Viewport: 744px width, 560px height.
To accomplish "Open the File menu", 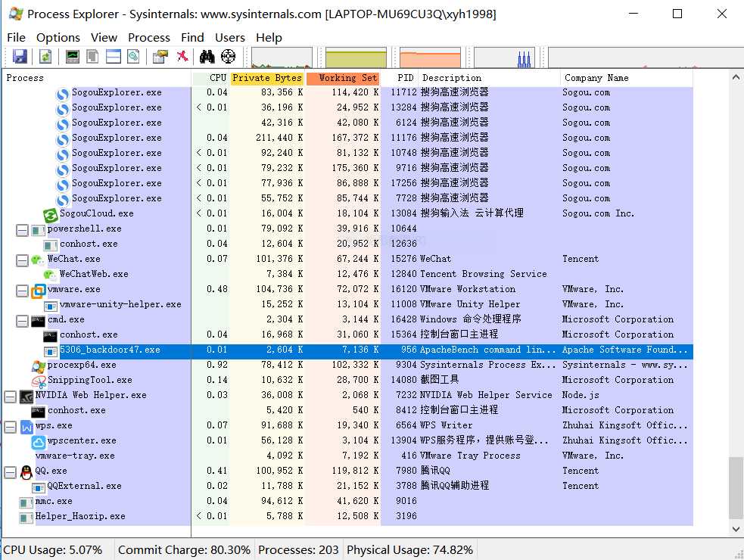I will coord(16,38).
